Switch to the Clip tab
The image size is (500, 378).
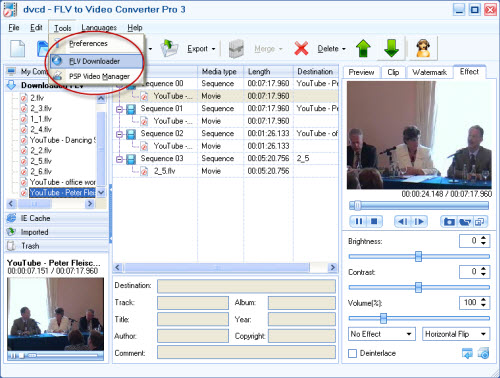pyautogui.click(x=393, y=72)
